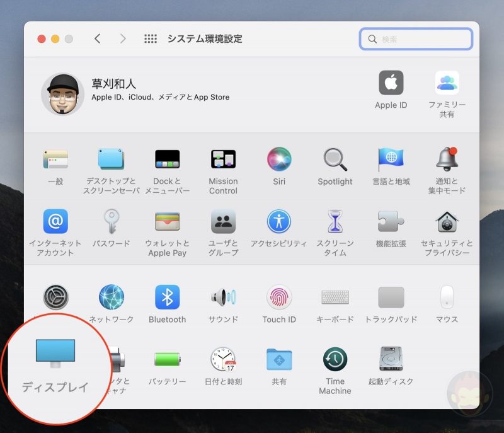Open Bluetooth preferences
504x433 pixels.
[167, 296]
